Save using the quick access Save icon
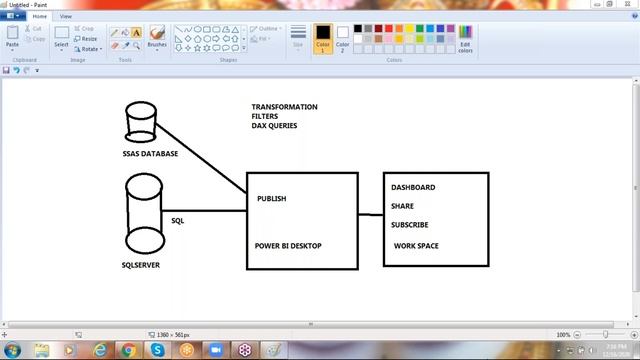The image size is (640, 360). 6,71
